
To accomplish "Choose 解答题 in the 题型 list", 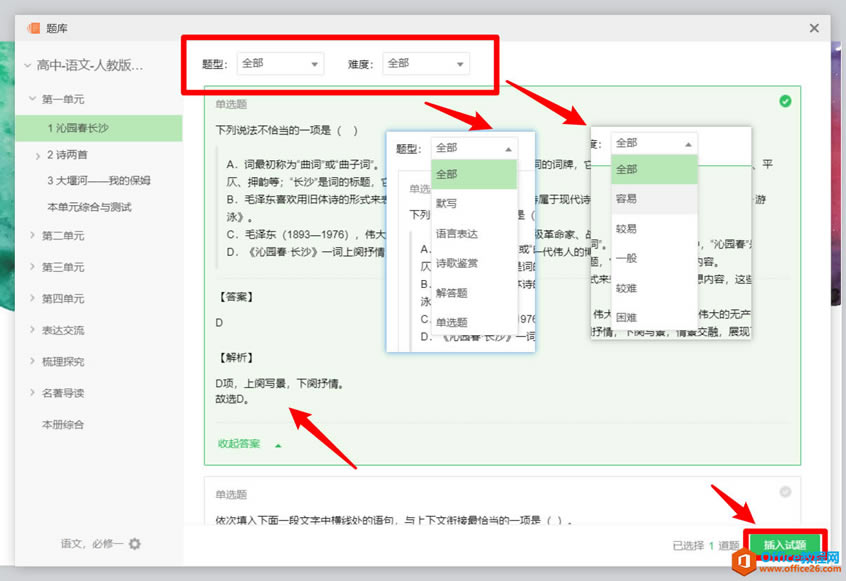I will tap(474, 293).
